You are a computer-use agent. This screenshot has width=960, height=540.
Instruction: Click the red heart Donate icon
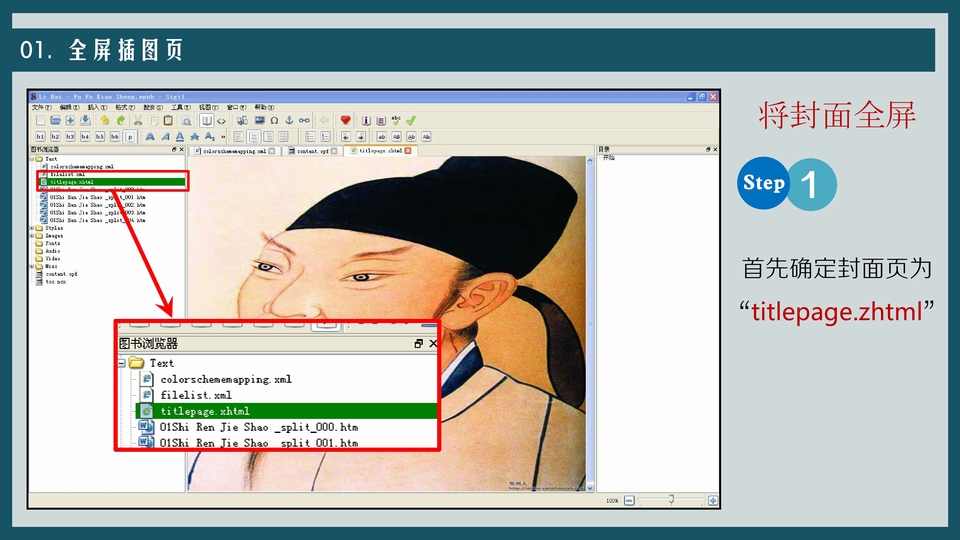(x=346, y=120)
